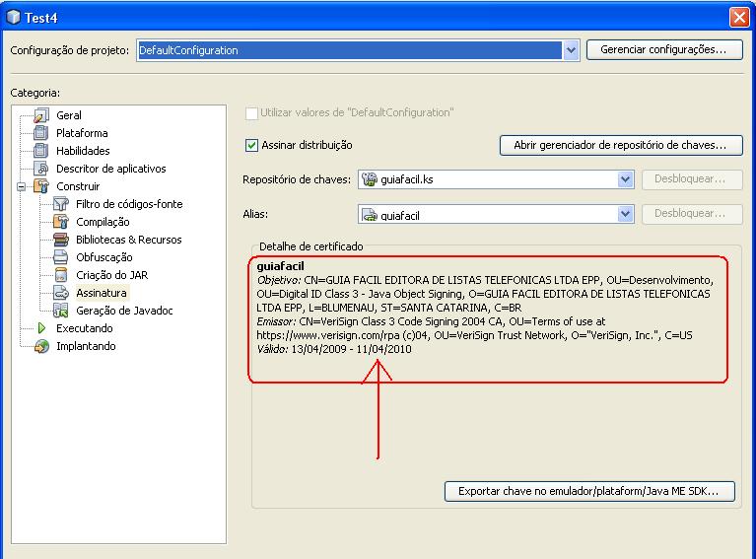Open Repositório de chaves dropdown arrow

[x=625, y=179]
